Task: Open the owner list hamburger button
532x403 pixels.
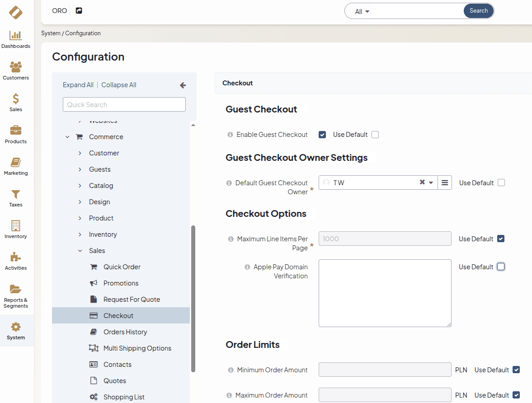Action: [445, 183]
